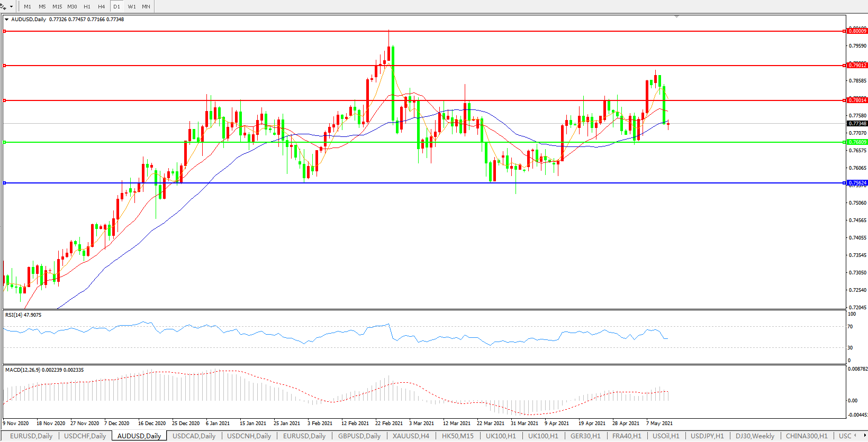
Task: Open the XAUUSD,H4 chart tab
Action: point(411,436)
